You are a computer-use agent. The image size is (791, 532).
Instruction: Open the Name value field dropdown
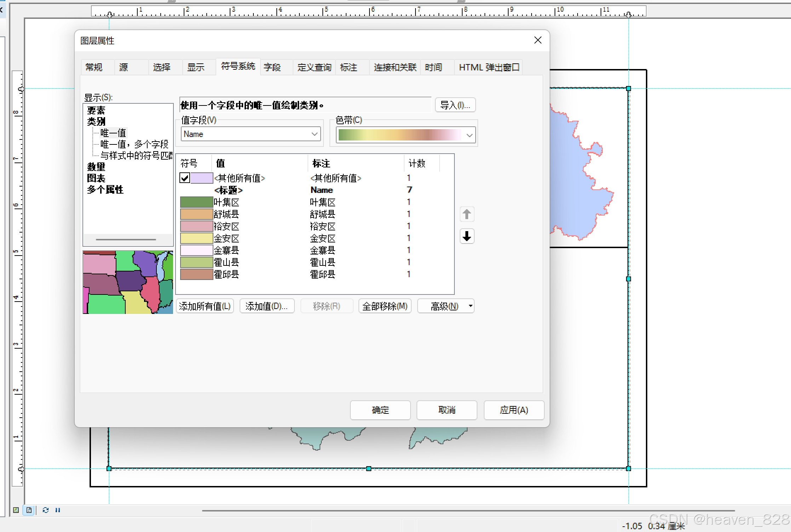[314, 134]
